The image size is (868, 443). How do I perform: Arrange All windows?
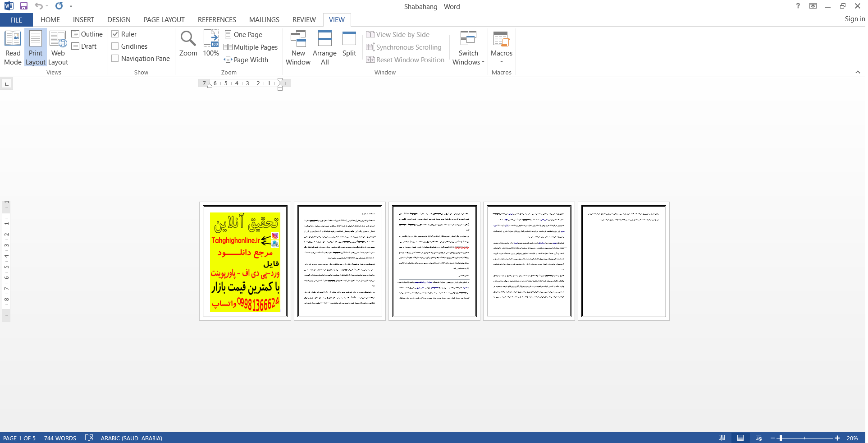(x=325, y=48)
